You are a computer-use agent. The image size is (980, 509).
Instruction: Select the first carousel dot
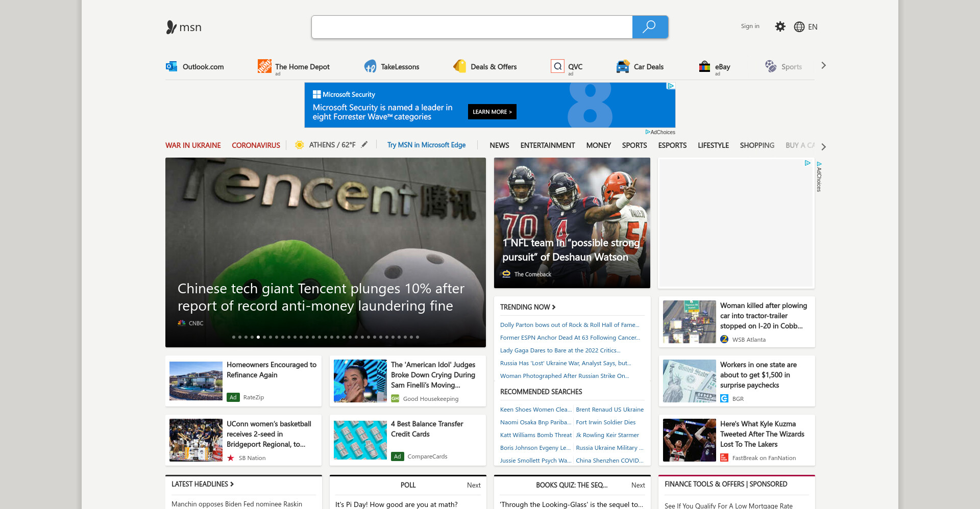[234, 337]
